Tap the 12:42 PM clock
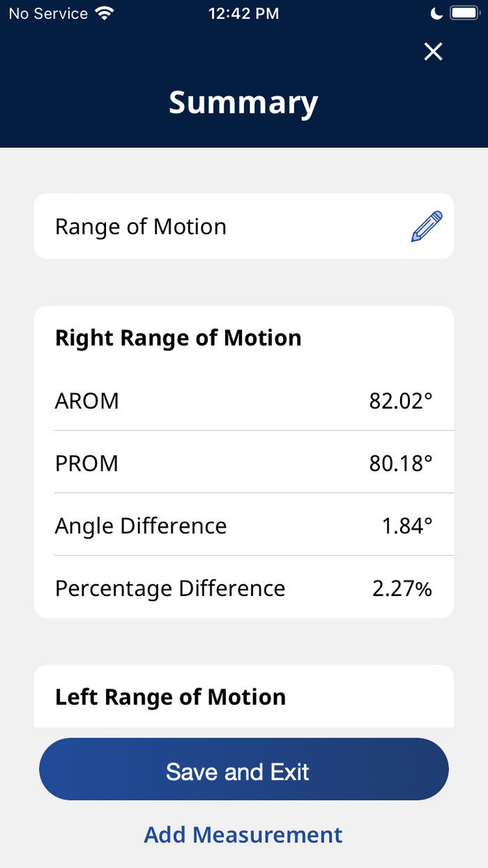This screenshot has height=868, width=488. pyautogui.click(x=243, y=13)
